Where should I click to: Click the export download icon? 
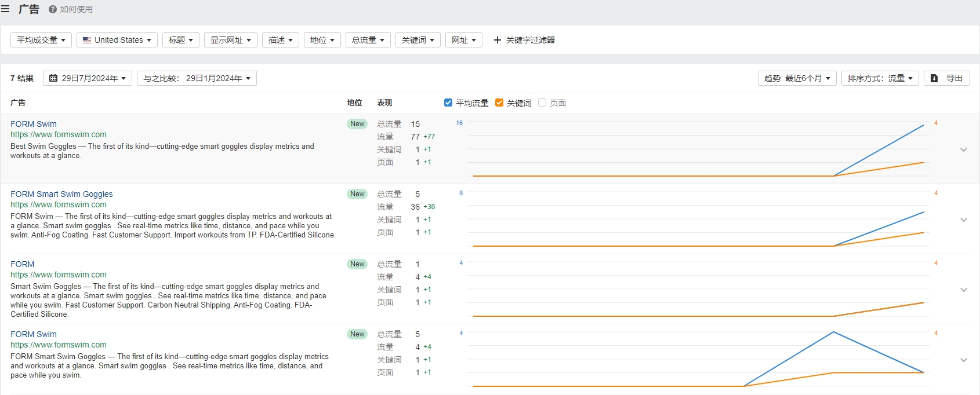[934, 78]
